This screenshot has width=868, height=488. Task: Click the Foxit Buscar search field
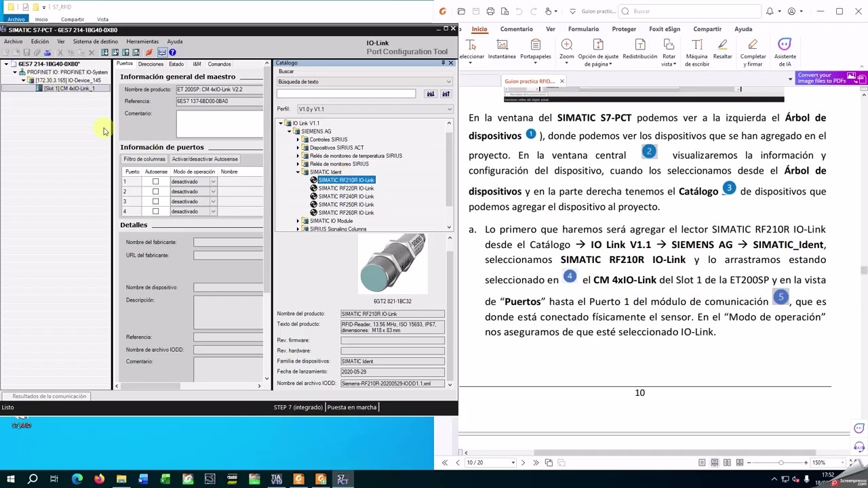[688, 12]
